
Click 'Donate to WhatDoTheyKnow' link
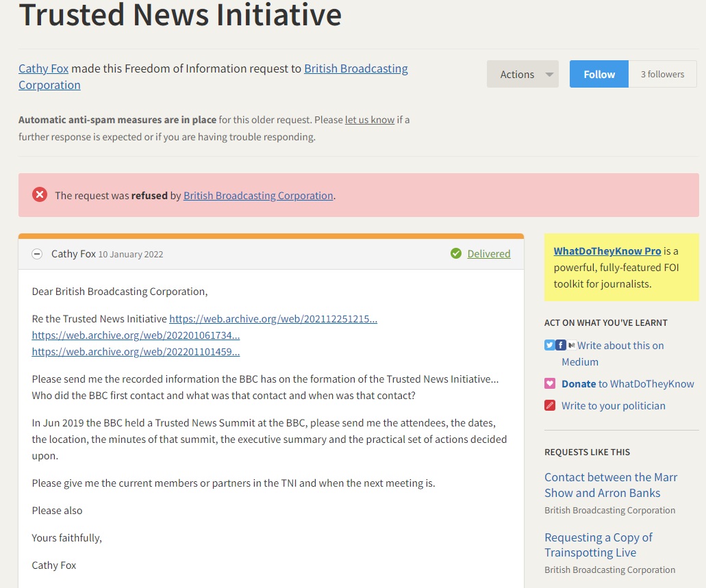pyautogui.click(x=628, y=383)
